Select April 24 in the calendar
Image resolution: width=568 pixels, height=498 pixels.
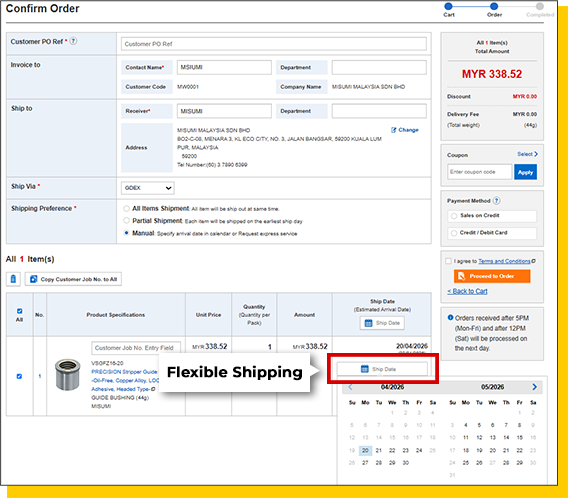pyautogui.click(x=419, y=450)
